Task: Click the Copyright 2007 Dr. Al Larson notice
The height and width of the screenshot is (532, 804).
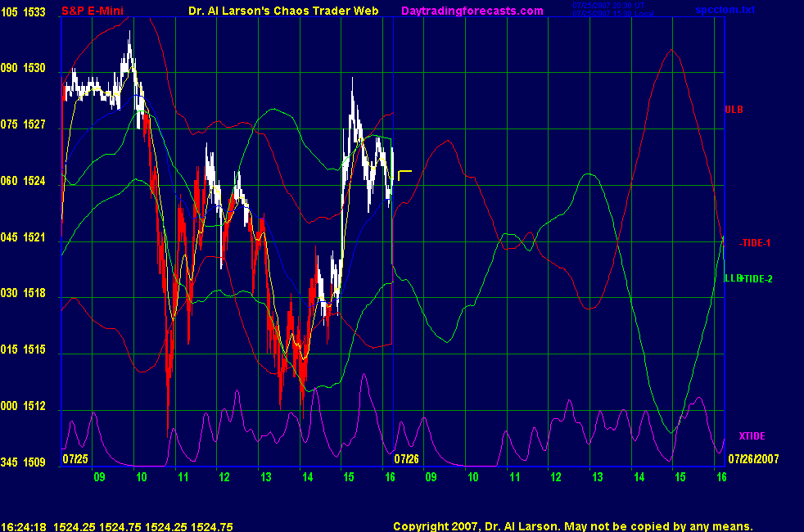Action: click(572, 527)
